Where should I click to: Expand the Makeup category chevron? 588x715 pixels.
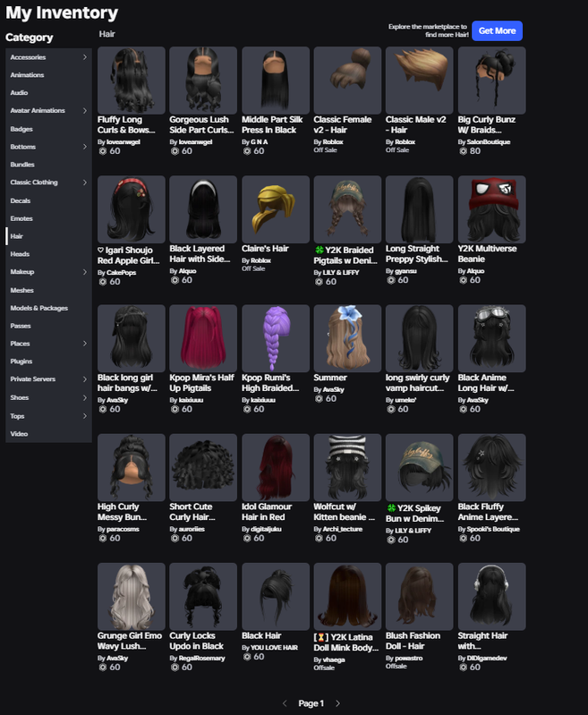click(x=85, y=272)
